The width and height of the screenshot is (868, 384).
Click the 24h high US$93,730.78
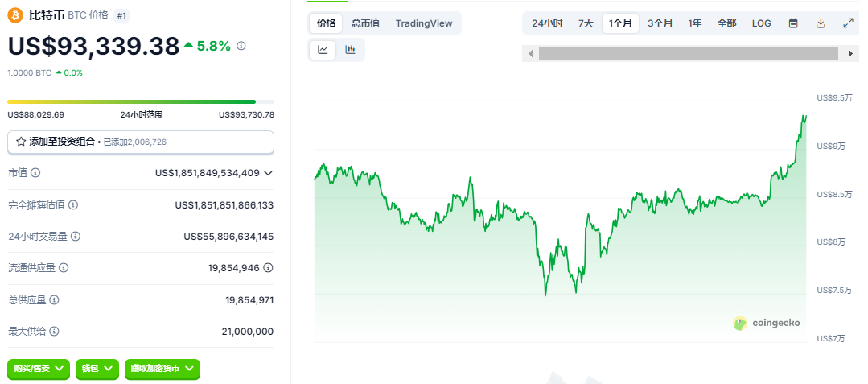pos(246,114)
